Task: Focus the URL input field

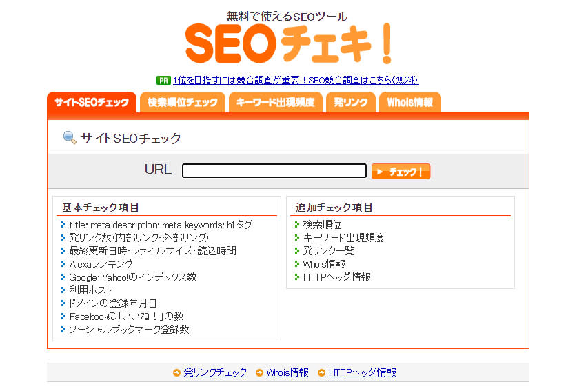Action: point(274,171)
